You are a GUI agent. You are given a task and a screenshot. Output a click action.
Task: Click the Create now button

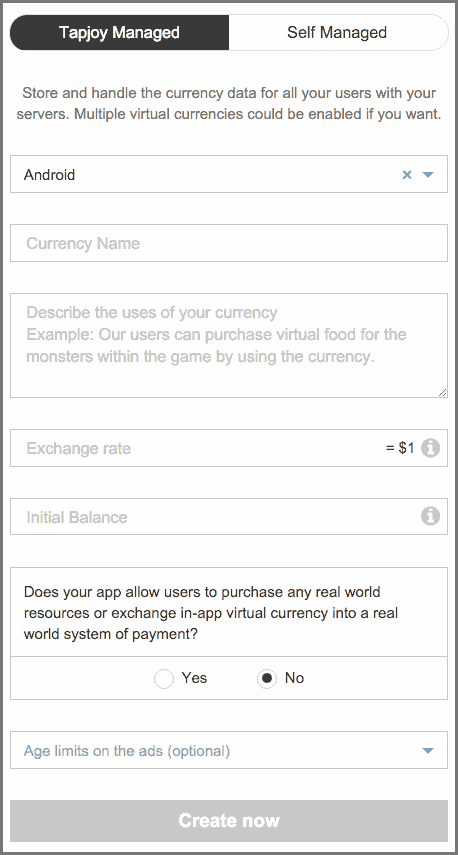(x=229, y=821)
